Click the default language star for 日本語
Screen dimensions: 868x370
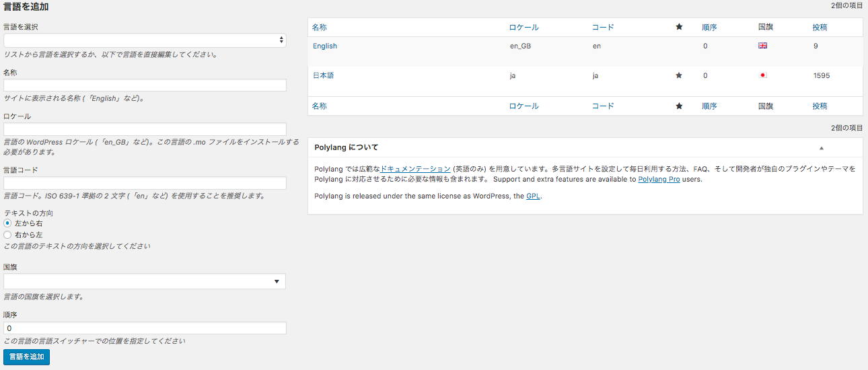tap(679, 75)
